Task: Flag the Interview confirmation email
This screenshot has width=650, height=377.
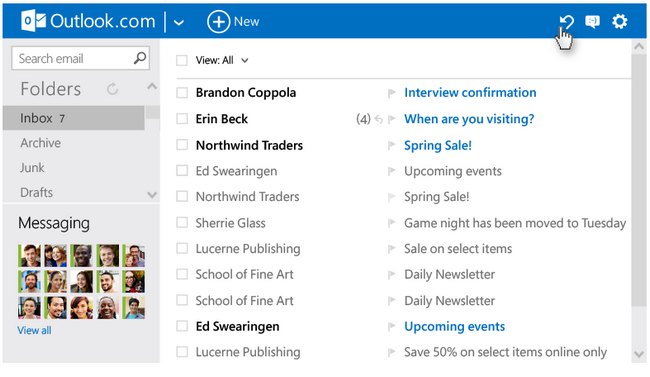Action: click(x=391, y=93)
